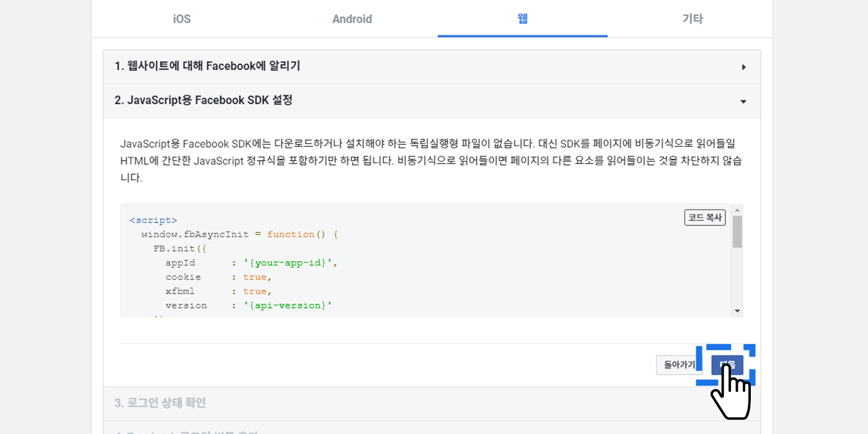The width and height of the screenshot is (868, 434).
Task: Click the 'cookie : true,' code line
Action: point(219,277)
